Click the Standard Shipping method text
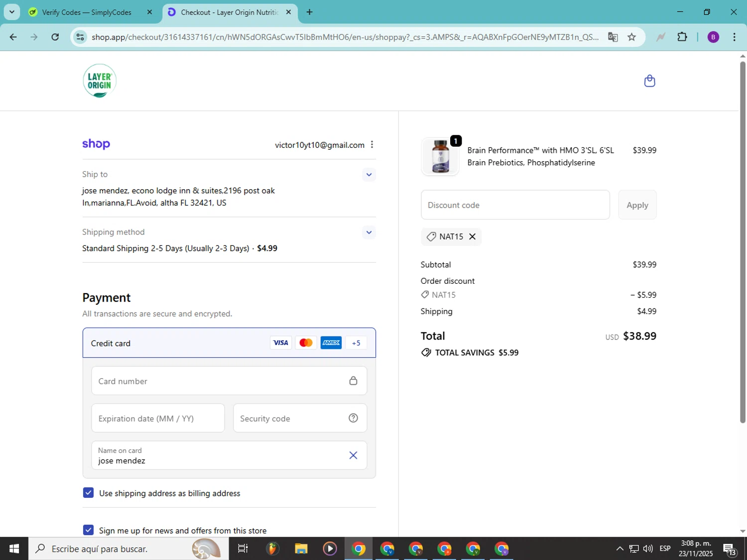Screen dimensions: 747x560 pos(180,248)
